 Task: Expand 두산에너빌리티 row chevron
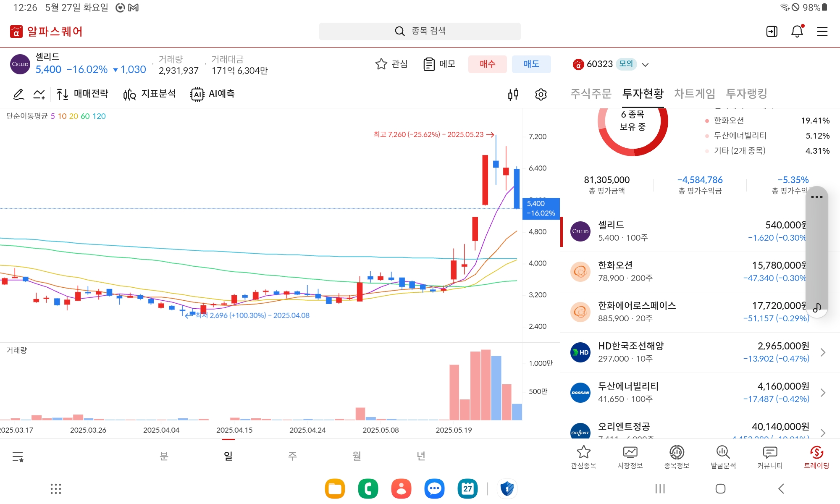[823, 393]
